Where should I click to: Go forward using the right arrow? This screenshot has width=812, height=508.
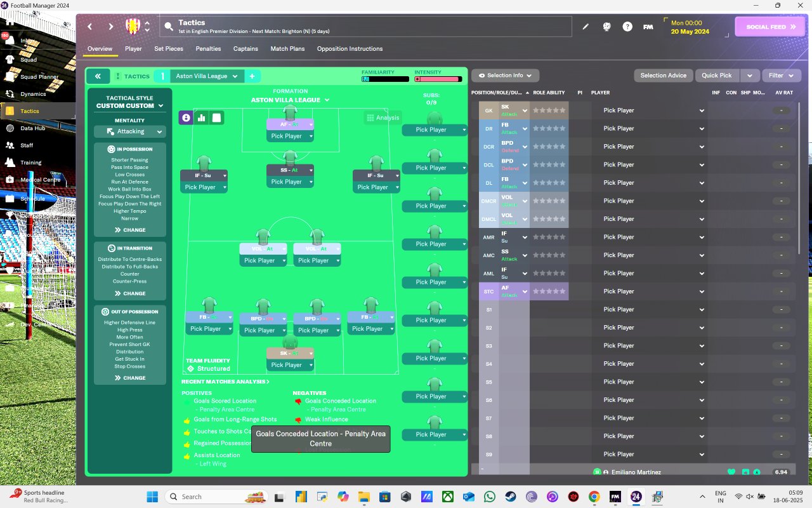[x=110, y=27]
